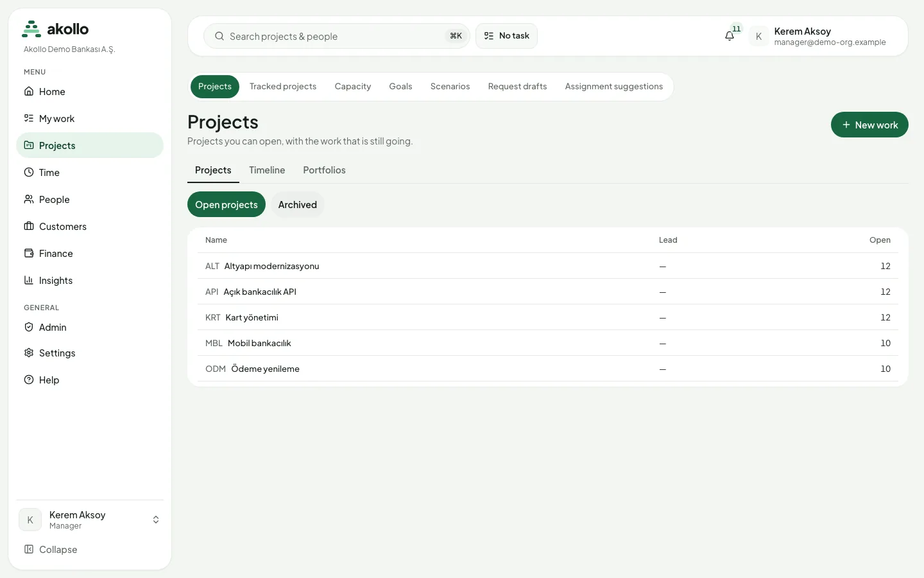Viewport: 924px width, 578px height.
Task: Click the K avatar in the top bar
Action: (x=758, y=36)
